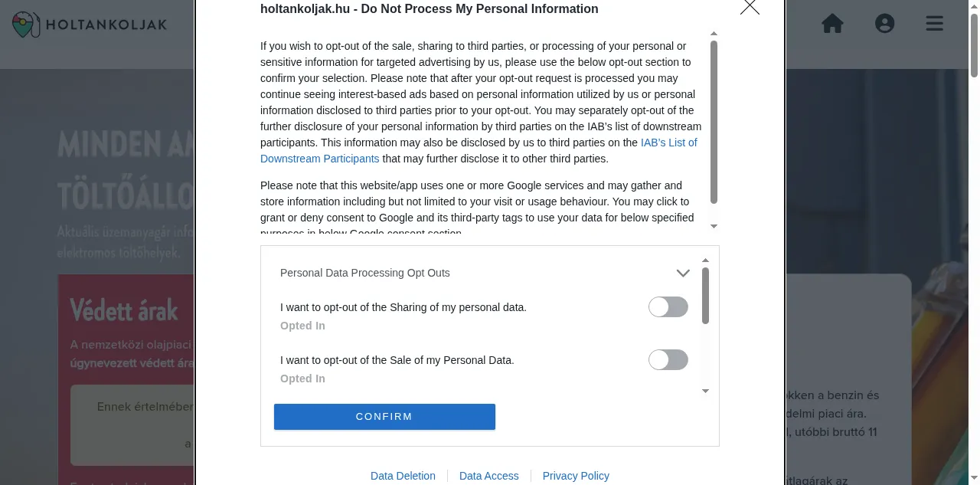Click scroll-down arrow of description text

click(714, 226)
